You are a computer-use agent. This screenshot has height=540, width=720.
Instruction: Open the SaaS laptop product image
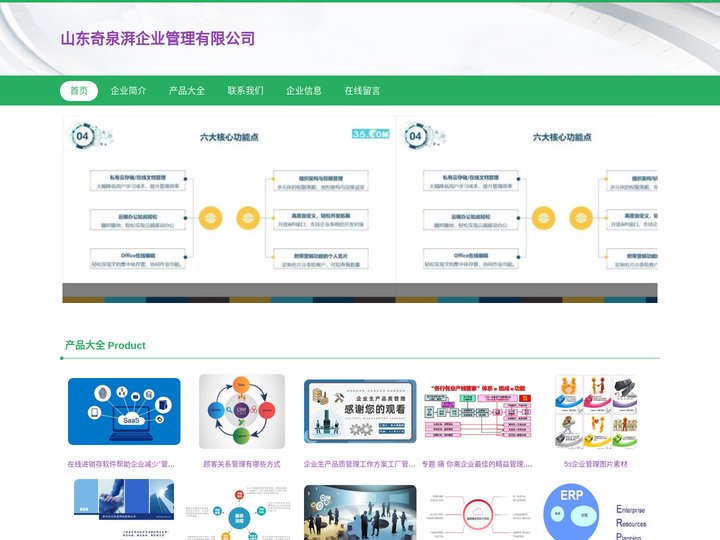click(124, 411)
